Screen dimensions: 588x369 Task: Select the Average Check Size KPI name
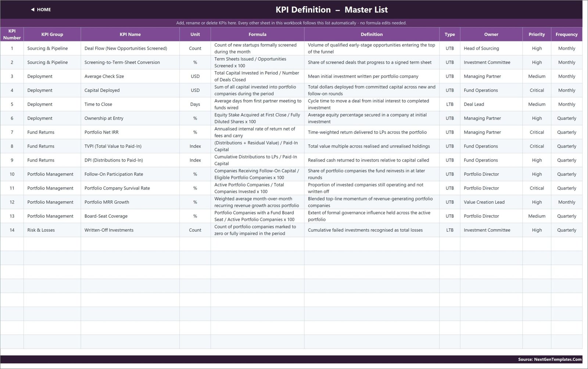point(130,76)
